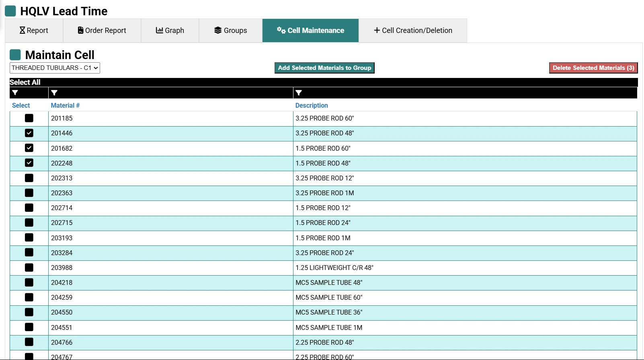Click the Select column filter funnel icon
Image resolution: width=644 pixels, height=360 pixels.
[x=15, y=93]
